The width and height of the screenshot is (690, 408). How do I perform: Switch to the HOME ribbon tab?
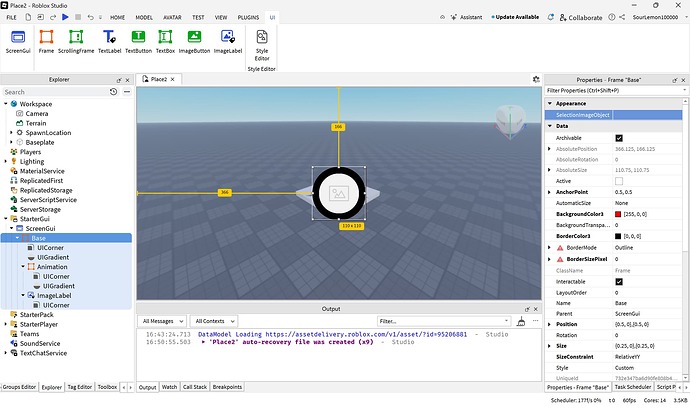(117, 18)
